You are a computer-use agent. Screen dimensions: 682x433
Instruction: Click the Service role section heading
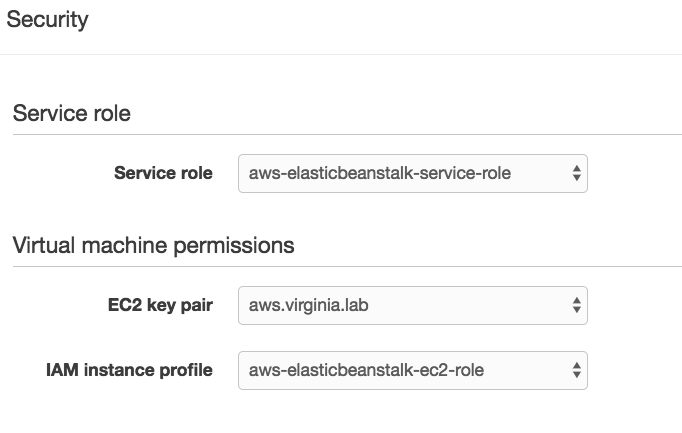[72, 113]
